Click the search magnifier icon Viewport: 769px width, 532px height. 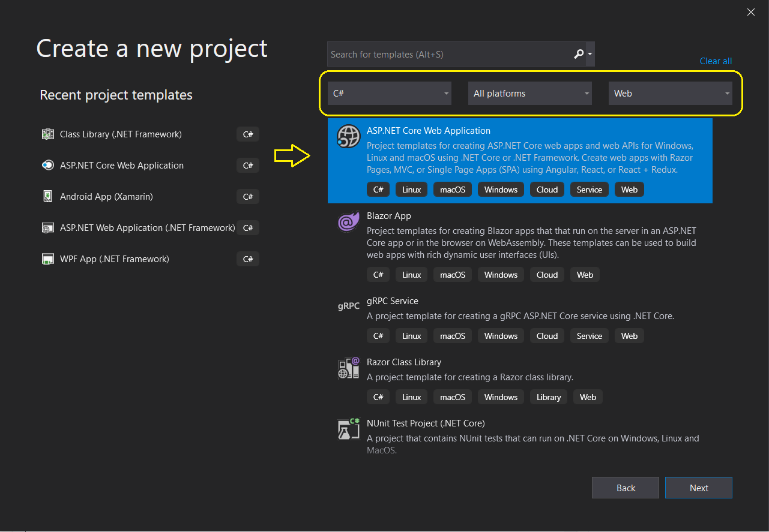point(578,54)
